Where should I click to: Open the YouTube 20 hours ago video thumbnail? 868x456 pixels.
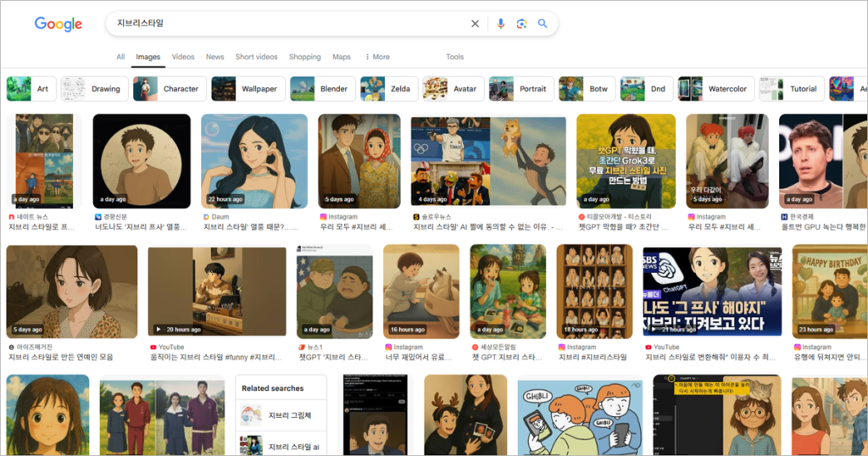coord(217,292)
